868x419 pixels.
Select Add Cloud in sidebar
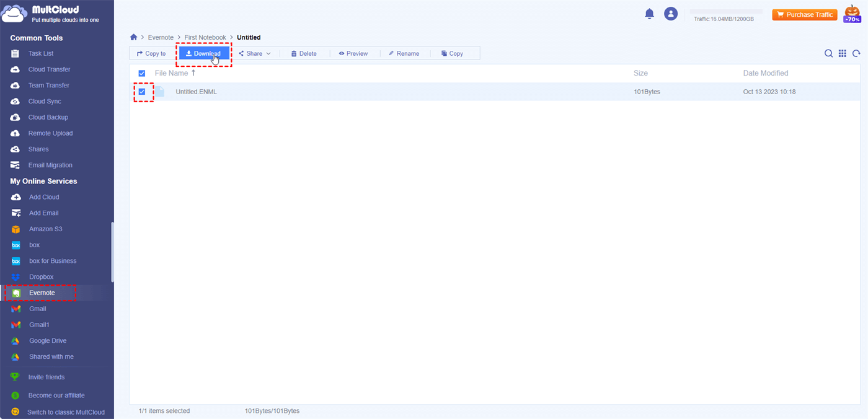click(x=44, y=197)
